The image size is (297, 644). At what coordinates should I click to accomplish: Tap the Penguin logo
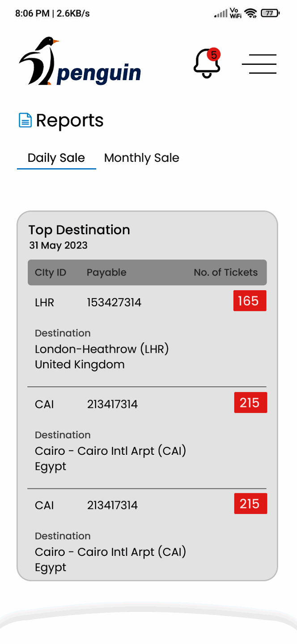coord(80,62)
